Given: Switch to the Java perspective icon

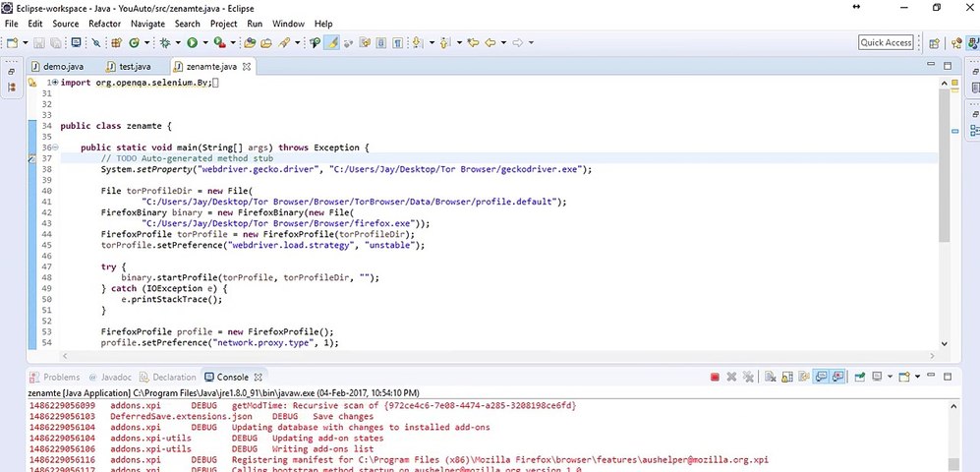Looking at the screenshot, I should [x=973, y=43].
